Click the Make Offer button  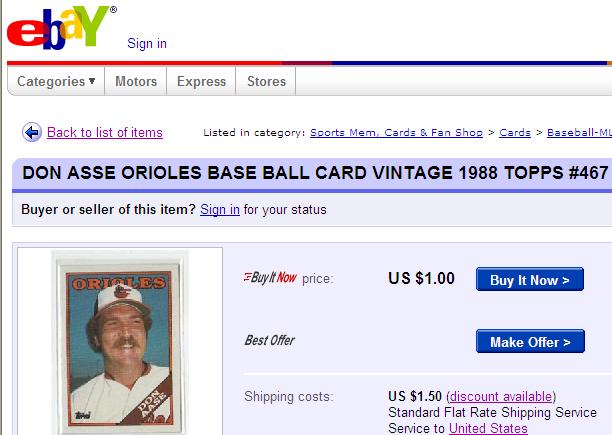click(530, 341)
